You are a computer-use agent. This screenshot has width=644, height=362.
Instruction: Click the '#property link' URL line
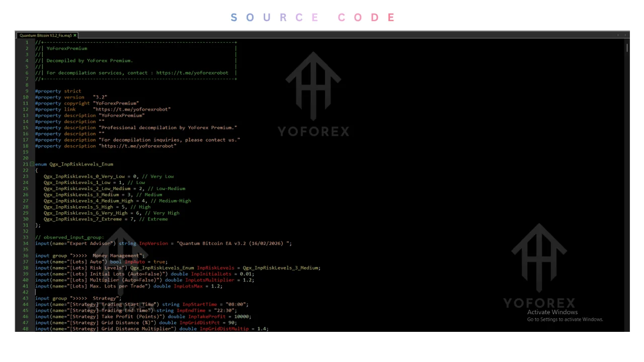click(x=103, y=110)
